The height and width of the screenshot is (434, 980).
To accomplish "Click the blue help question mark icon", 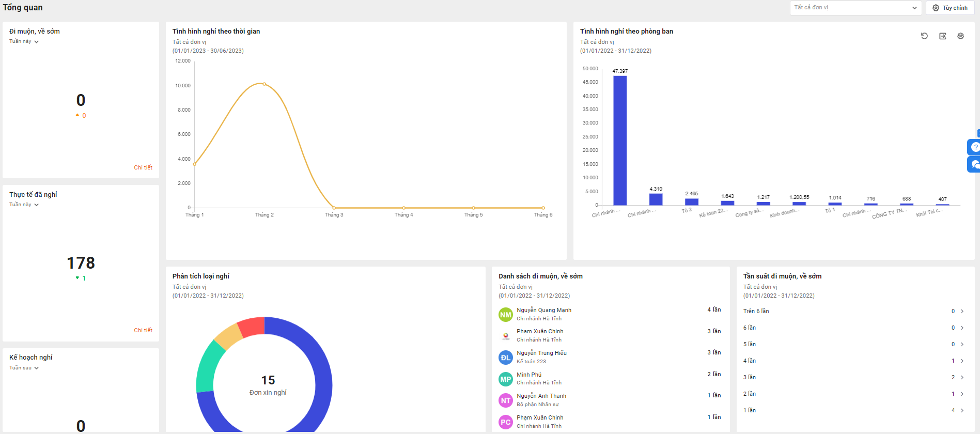I will pos(974,147).
